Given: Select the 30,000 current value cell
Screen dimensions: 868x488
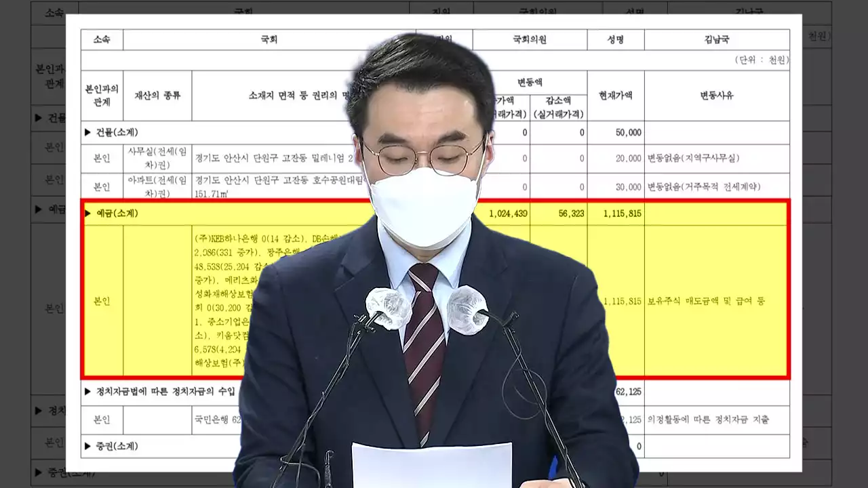Looking at the screenshot, I should 629,186.
